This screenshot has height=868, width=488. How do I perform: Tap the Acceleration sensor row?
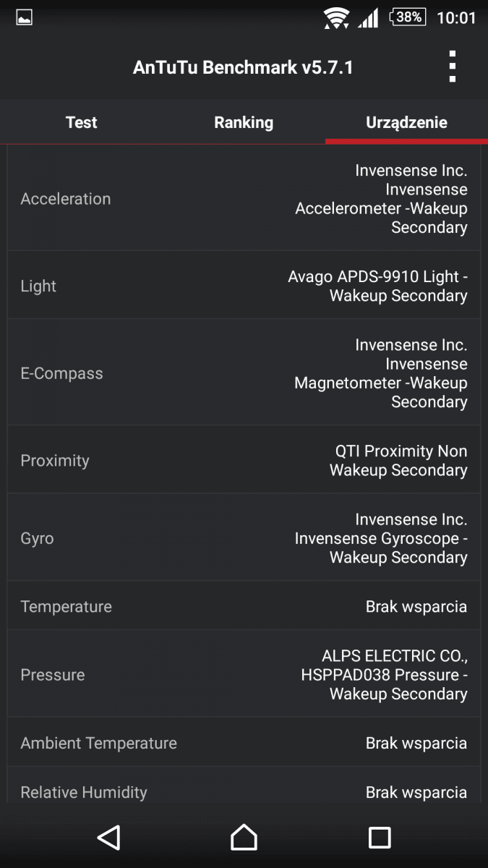[x=244, y=199]
